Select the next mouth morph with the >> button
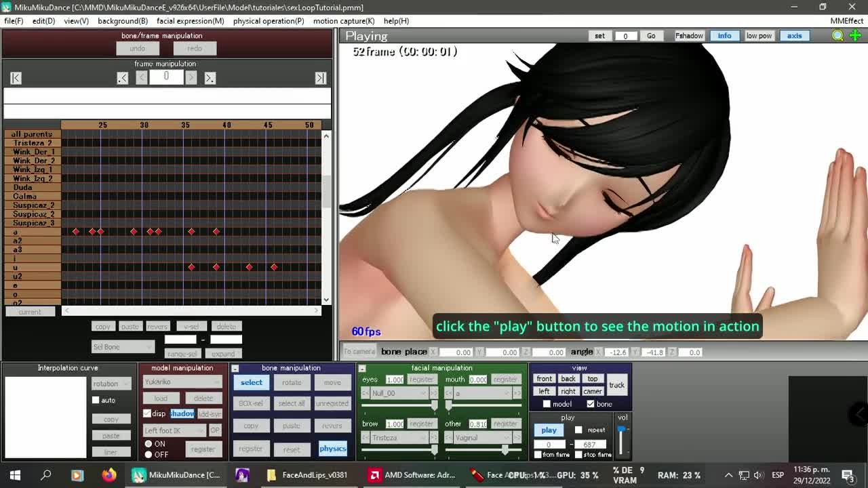The height and width of the screenshot is (488, 868). pyautogui.click(x=517, y=393)
